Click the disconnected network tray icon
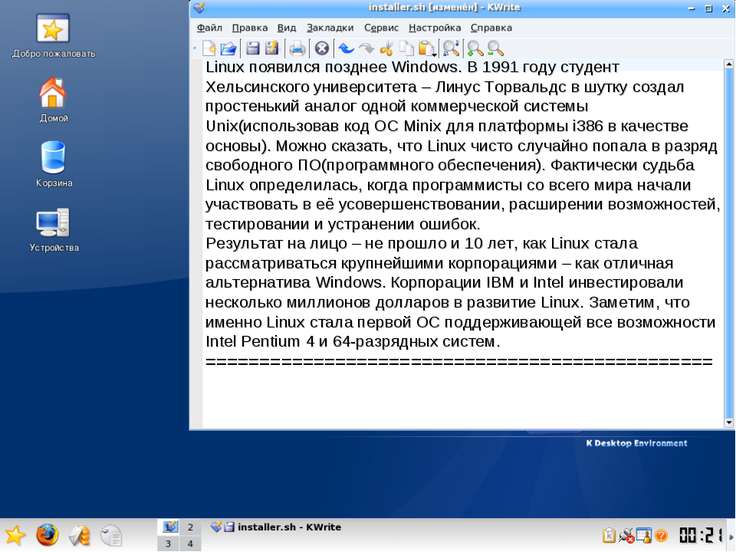Screen dimensions: 736x552 [627, 536]
